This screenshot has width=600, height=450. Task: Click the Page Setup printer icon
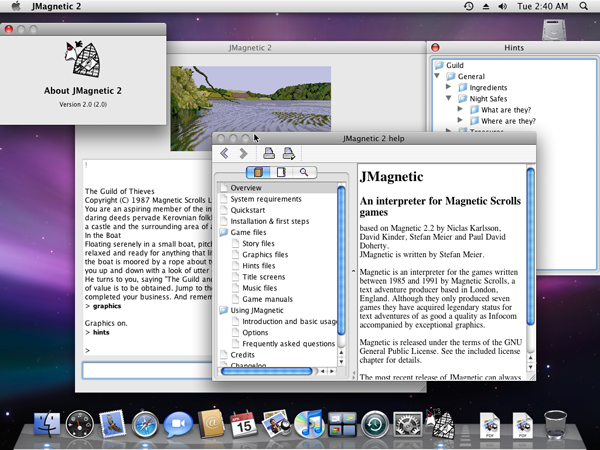click(x=288, y=153)
